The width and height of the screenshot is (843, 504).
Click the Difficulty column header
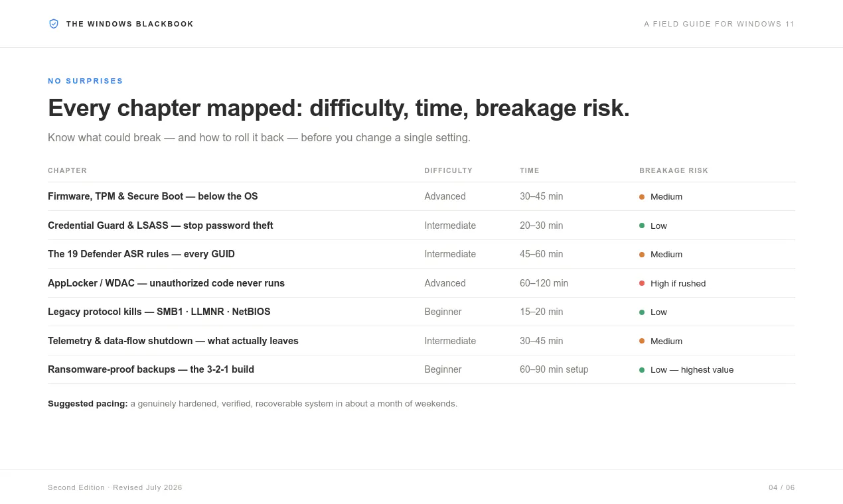(449, 170)
